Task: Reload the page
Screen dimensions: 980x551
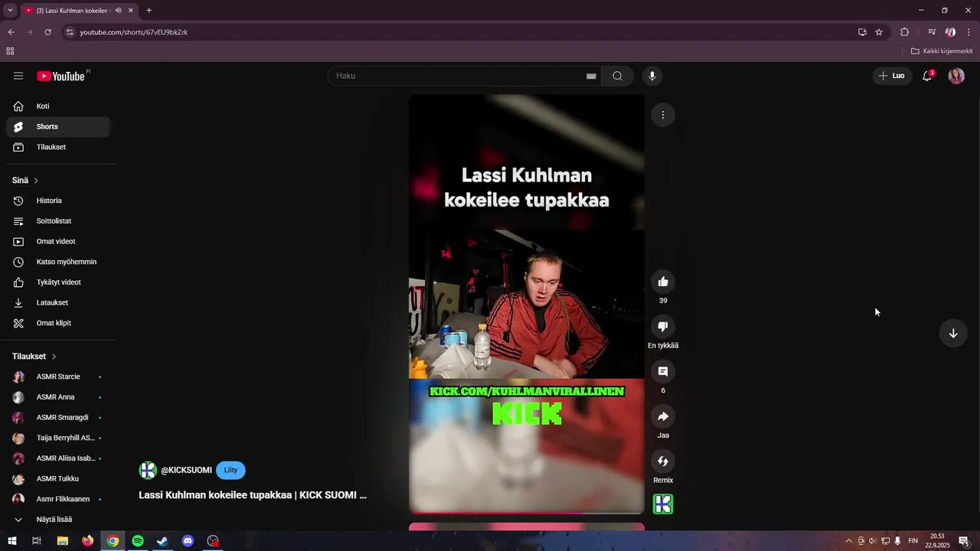Action: (x=47, y=32)
